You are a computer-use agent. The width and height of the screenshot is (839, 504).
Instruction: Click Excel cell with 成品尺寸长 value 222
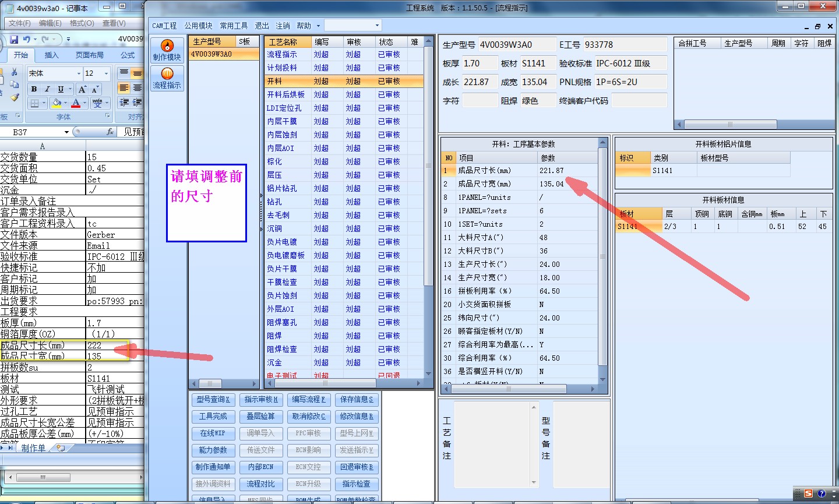point(115,346)
